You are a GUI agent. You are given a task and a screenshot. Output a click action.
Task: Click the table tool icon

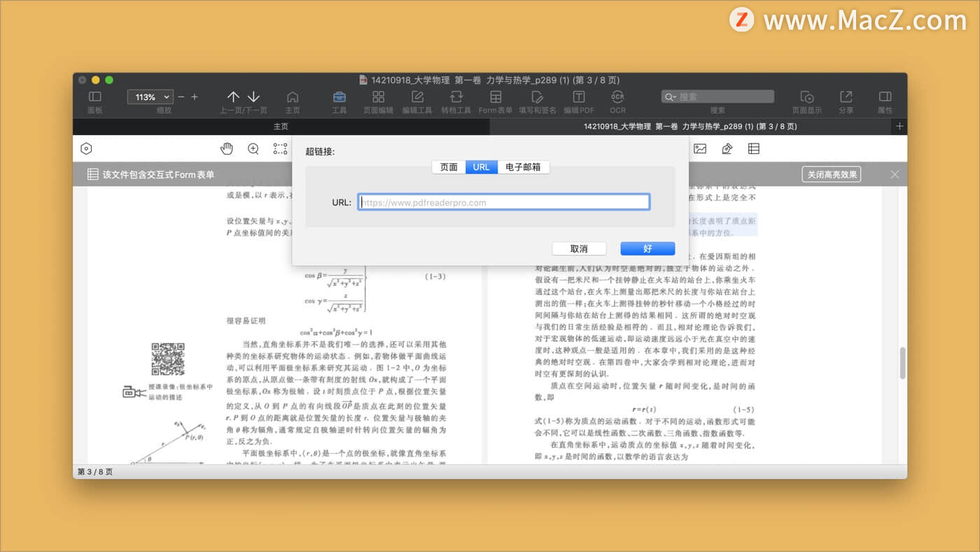pos(754,149)
